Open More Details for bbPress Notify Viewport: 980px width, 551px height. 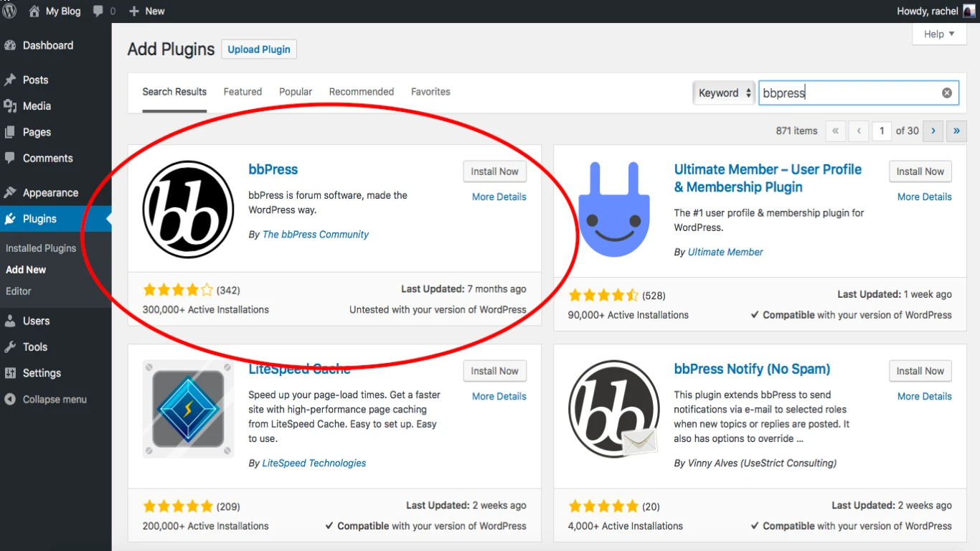(x=925, y=396)
